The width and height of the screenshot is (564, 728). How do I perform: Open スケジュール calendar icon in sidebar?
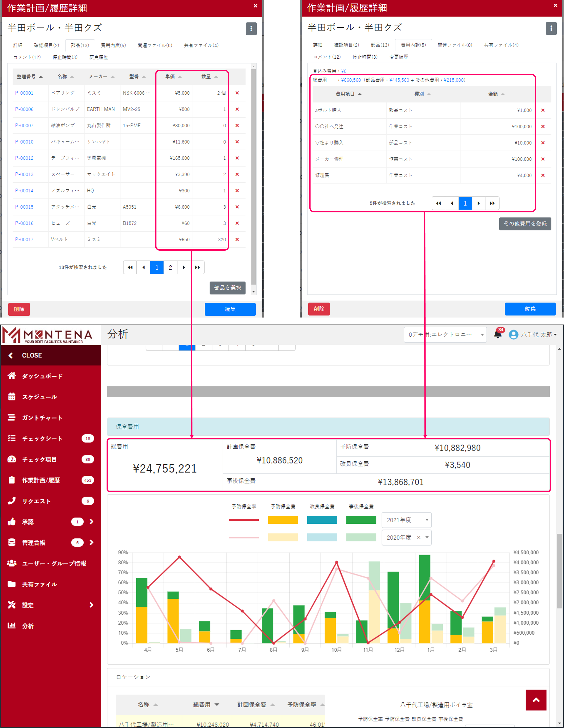click(12, 397)
